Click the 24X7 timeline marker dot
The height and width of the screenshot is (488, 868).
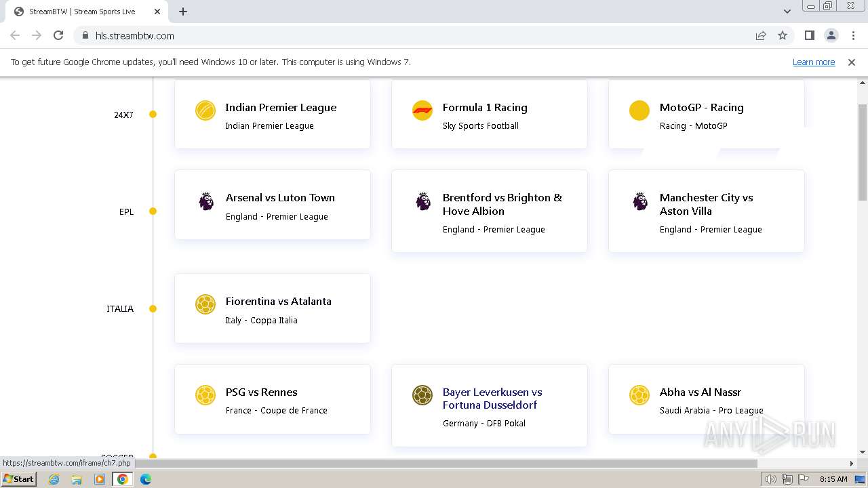tap(153, 114)
